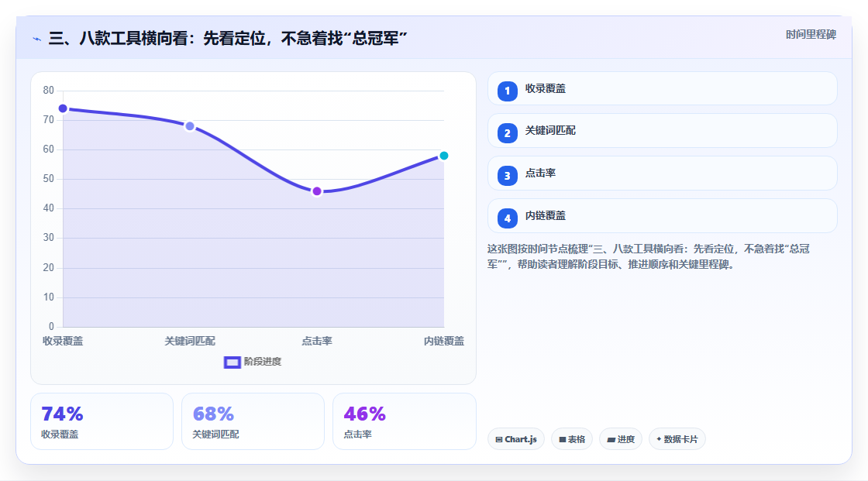Click number badge 3 for 点击率
The height and width of the screenshot is (481, 868).
click(x=507, y=176)
